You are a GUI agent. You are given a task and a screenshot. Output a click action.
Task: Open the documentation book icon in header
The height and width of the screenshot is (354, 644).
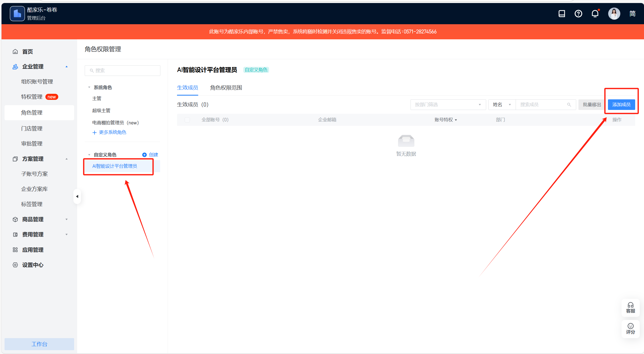coord(562,14)
